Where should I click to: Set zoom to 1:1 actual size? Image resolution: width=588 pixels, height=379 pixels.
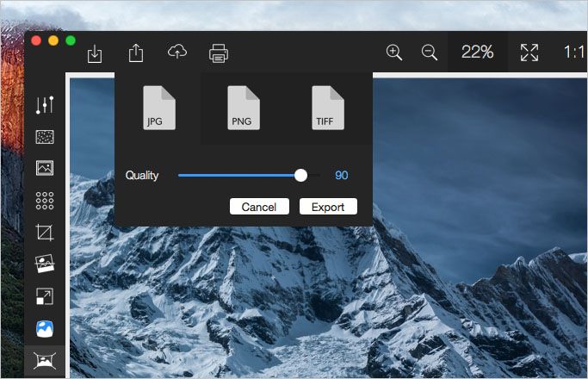click(574, 52)
